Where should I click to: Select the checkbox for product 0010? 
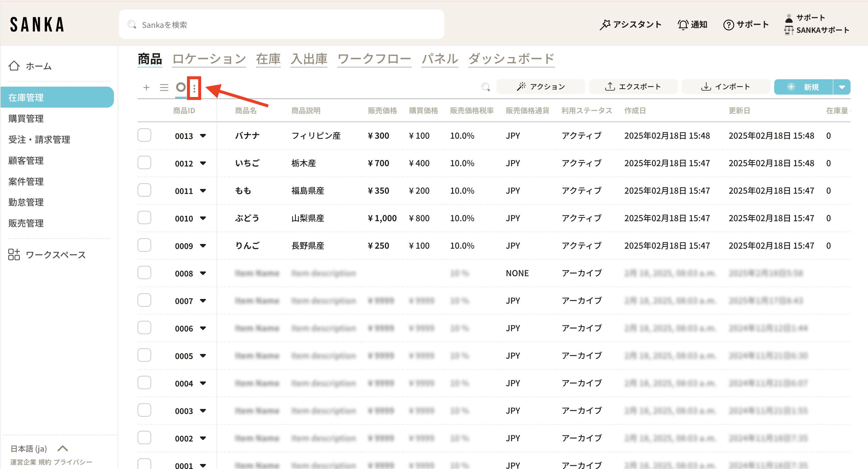click(144, 218)
